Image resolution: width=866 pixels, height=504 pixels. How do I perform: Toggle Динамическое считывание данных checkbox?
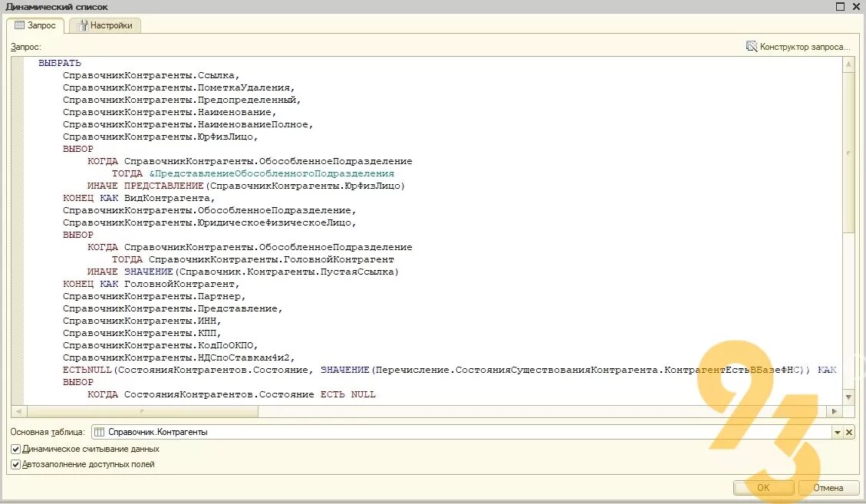click(x=16, y=450)
